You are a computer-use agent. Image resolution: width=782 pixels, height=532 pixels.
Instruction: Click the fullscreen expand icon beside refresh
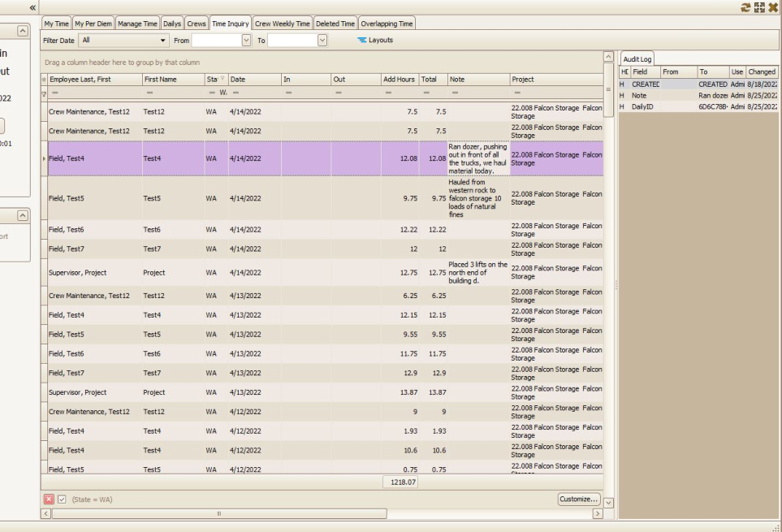point(761,6)
